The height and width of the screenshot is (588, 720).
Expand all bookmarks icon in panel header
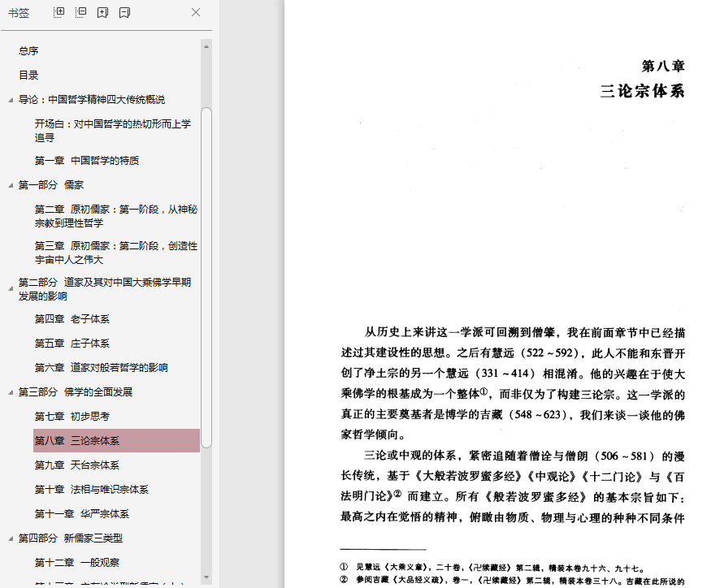(59, 12)
